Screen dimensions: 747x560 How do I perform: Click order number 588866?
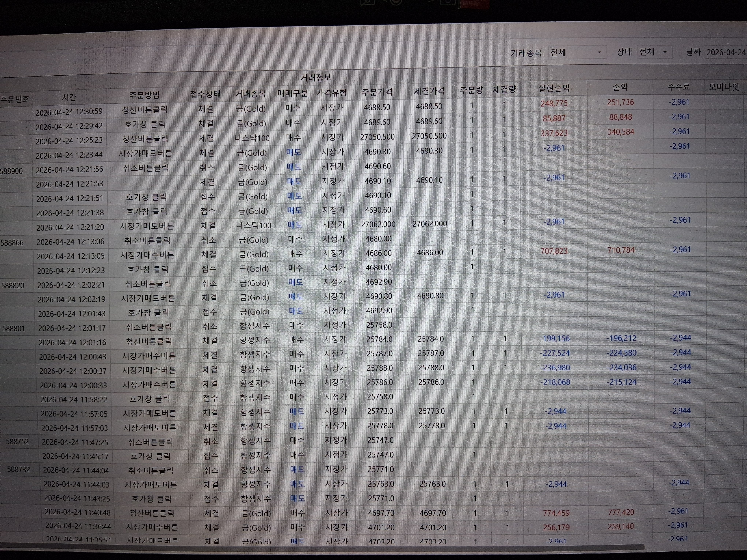click(x=12, y=243)
